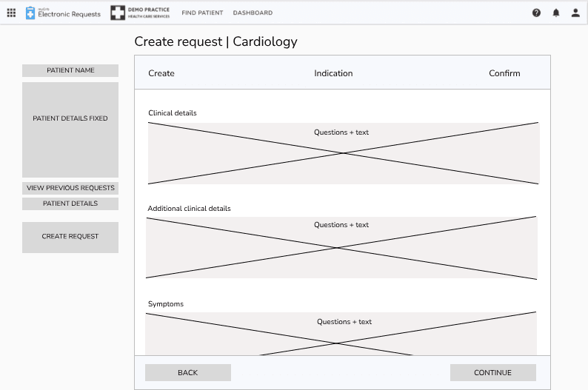The width and height of the screenshot is (588, 390).
Task: Switch to the Indication step tab
Action: click(x=333, y=73)
